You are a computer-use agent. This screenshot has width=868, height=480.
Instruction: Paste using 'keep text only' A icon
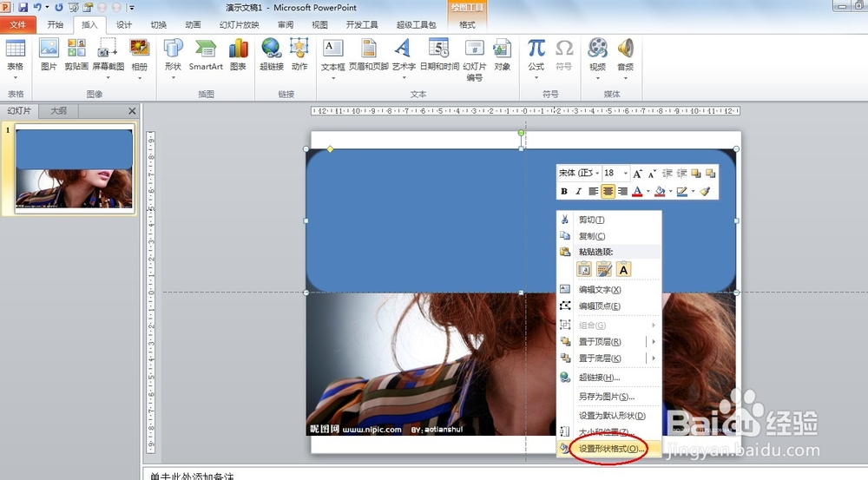point(624,270)
